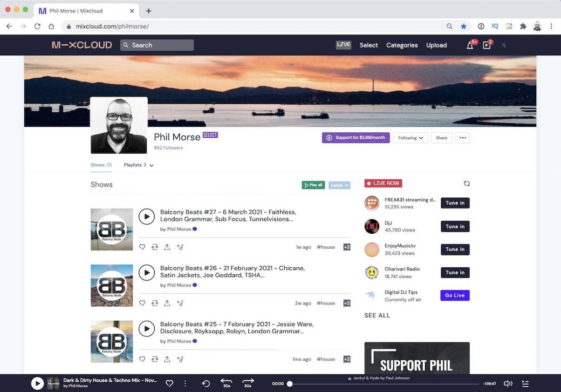The height and width of the screenshot is (392, 561).
Task: Click Support for $2.99/month button
Action: pos(356,138)
